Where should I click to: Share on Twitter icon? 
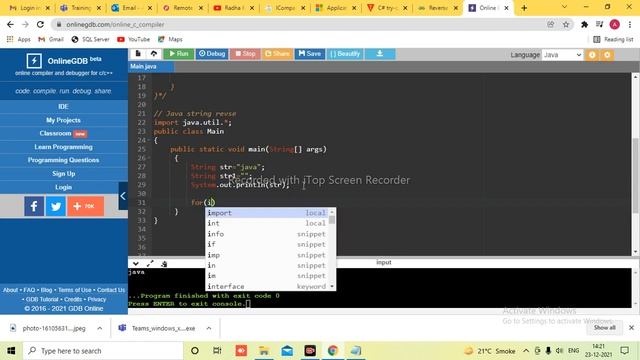tap(56, 206)
